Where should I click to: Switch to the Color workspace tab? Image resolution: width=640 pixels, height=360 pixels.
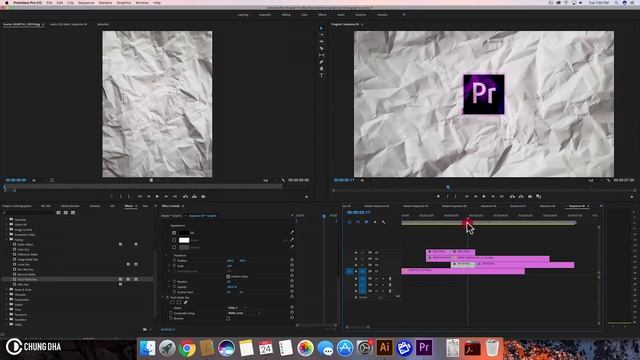coord(304,15)
